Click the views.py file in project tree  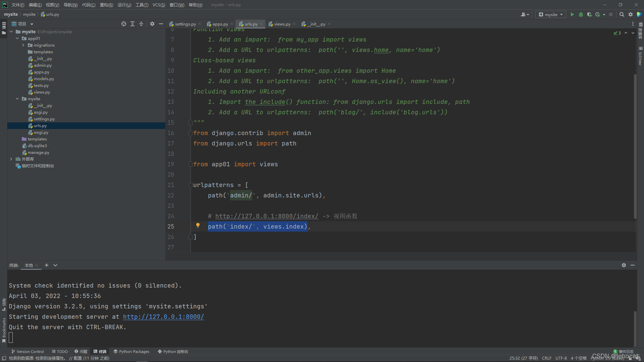42,92
